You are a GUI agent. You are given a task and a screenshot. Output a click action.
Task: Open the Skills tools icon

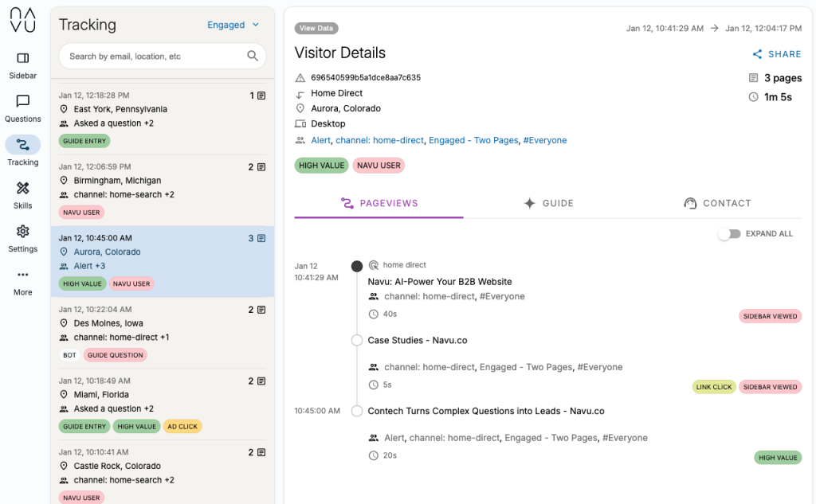(22, 189)
